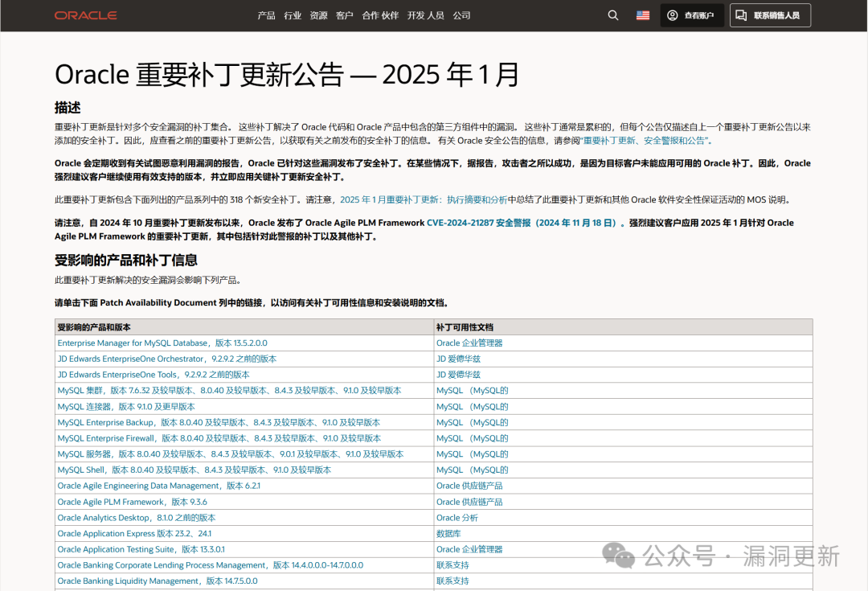Open link 重要补丁更新、安全警报和公告
Viewport: 868px width, 591px height.
tap(645, 141)
